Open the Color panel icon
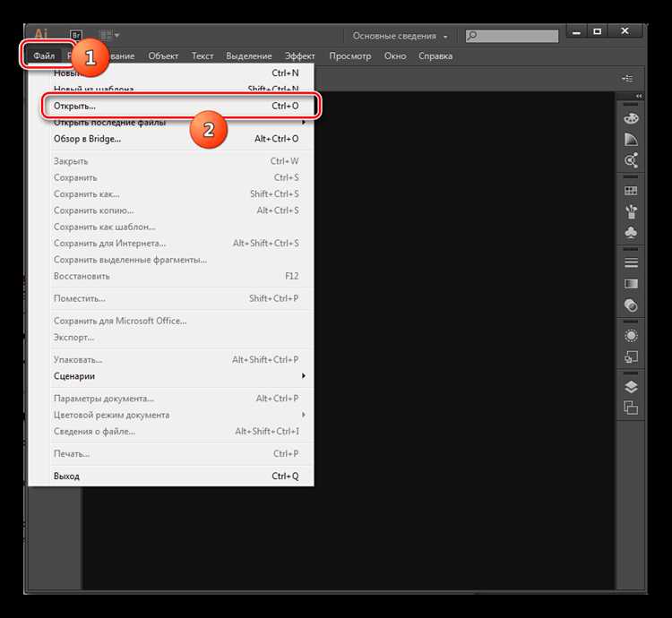 tap(631, 118)
